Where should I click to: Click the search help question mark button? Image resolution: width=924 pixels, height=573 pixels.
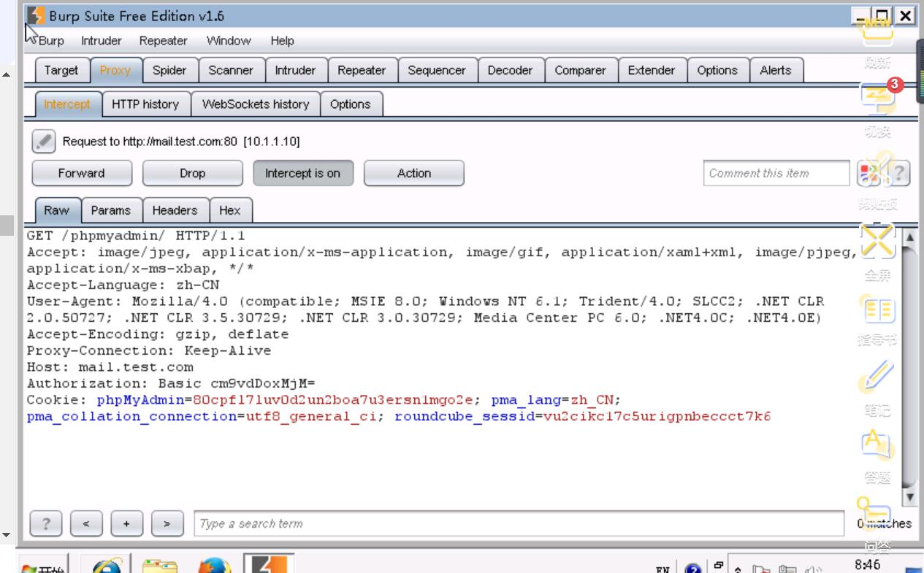[46, 523]
